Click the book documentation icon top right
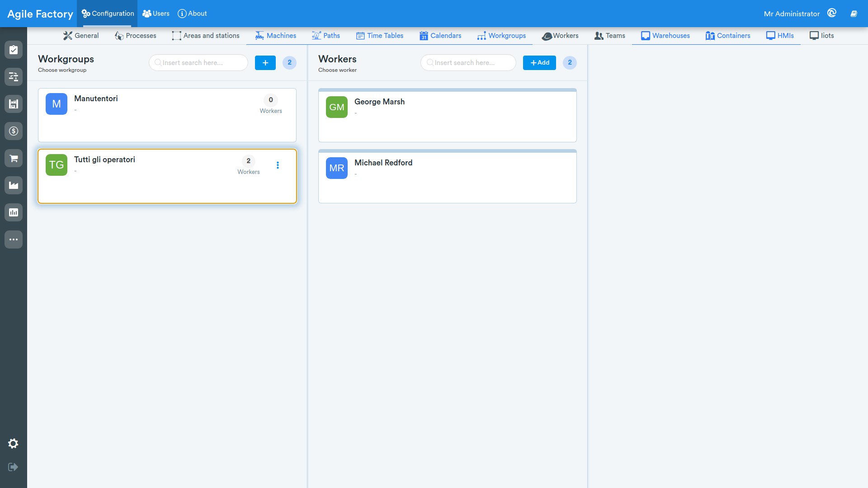This screenshot has width=868, height=488. point(854,14)
